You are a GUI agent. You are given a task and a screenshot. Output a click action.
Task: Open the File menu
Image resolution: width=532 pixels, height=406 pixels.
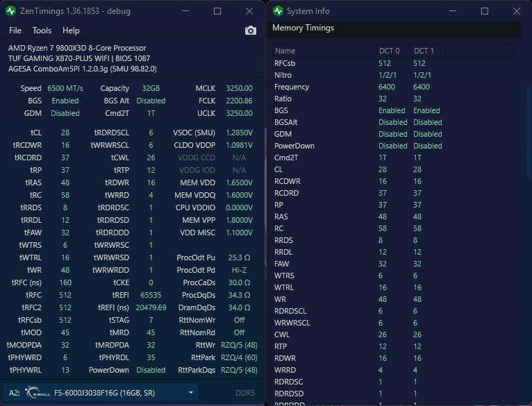15,31
